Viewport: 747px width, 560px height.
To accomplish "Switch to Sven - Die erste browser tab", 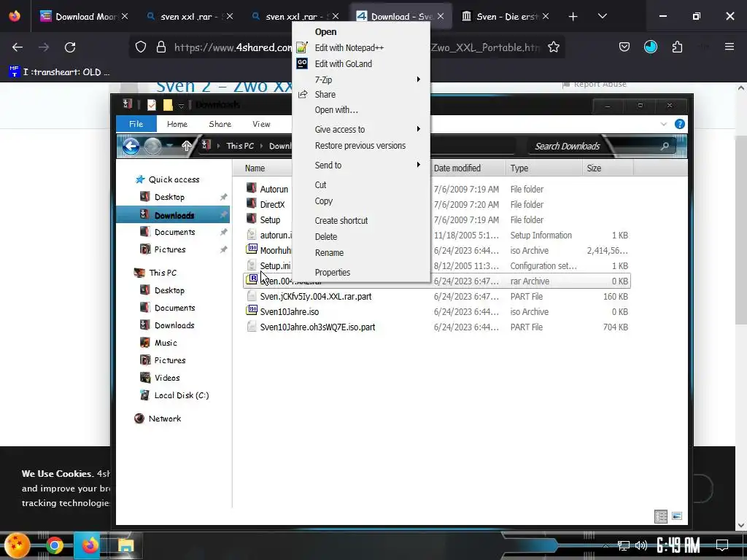I will point(505,17).
